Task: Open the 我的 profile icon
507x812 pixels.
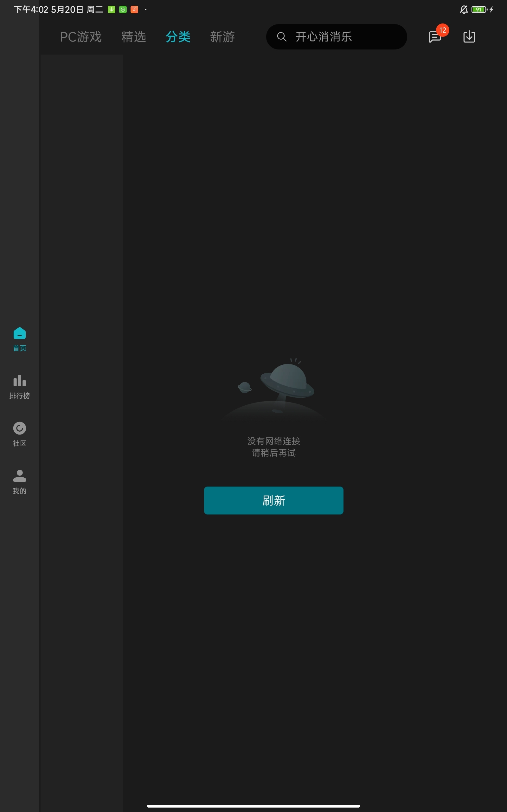Action: click(19, 476)
